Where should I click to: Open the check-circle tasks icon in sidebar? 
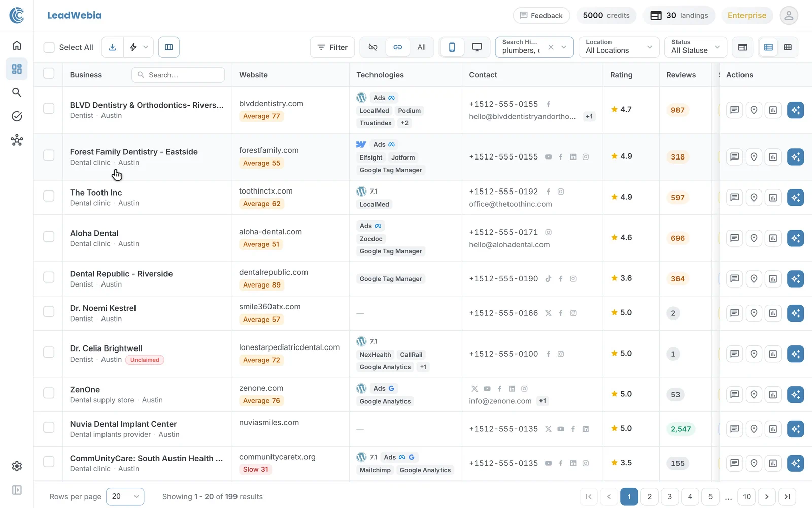pyautogui.click(x=17, y=116)
